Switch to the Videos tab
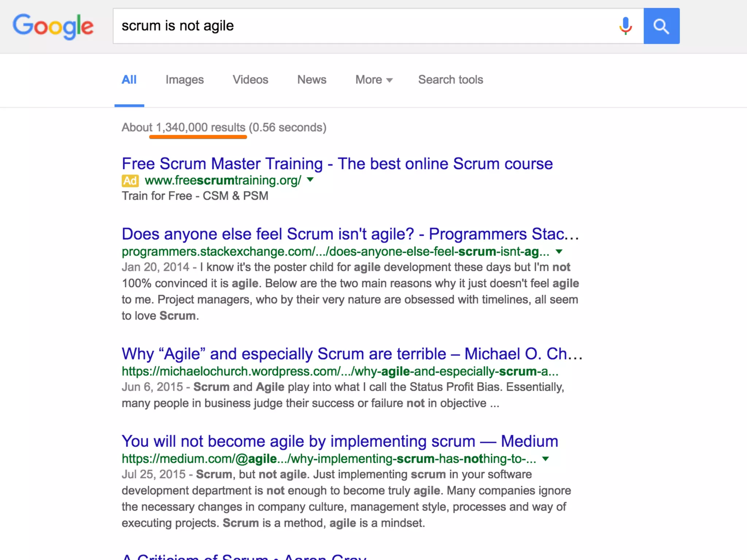This screenshot has width=747, height=560. (251, 79)
